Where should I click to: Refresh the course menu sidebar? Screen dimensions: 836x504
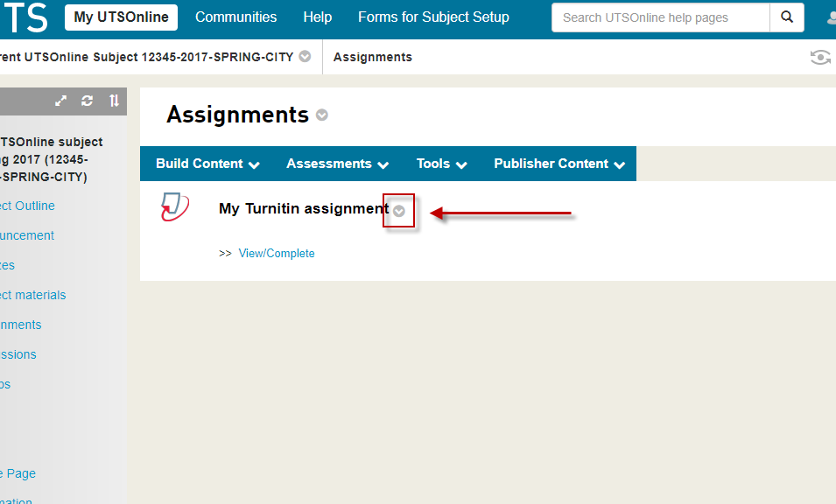click(88, 101)
